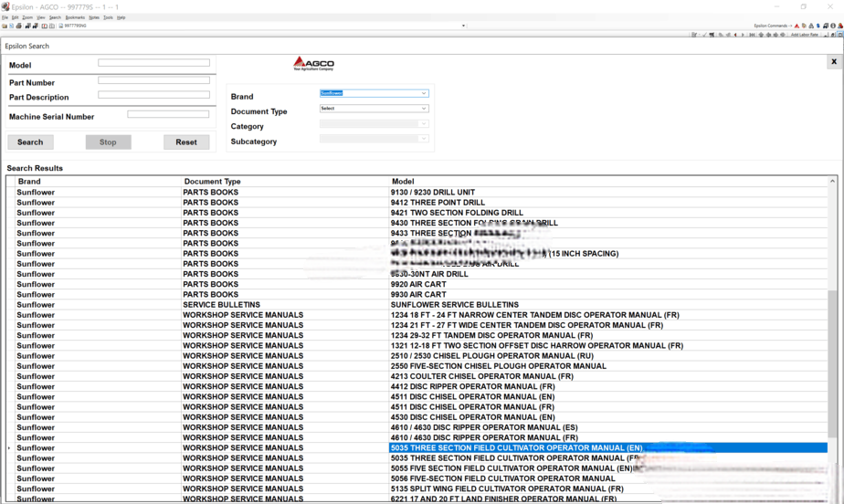Click the Stop button
This screenshot has width=844, height=504.
108,142
